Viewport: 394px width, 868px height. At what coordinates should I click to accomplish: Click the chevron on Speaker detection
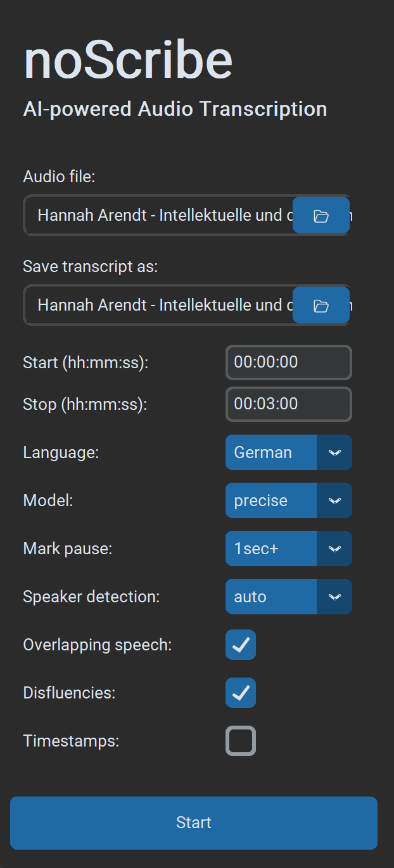pyautogui.click(x=334, y=597)
